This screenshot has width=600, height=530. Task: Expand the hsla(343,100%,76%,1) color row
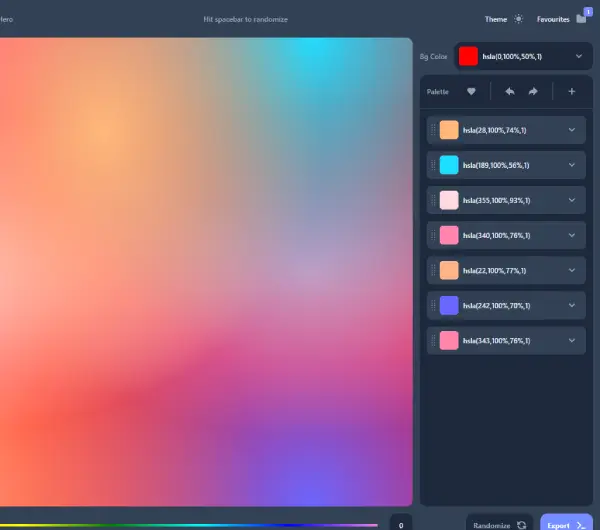click(572, 340)
